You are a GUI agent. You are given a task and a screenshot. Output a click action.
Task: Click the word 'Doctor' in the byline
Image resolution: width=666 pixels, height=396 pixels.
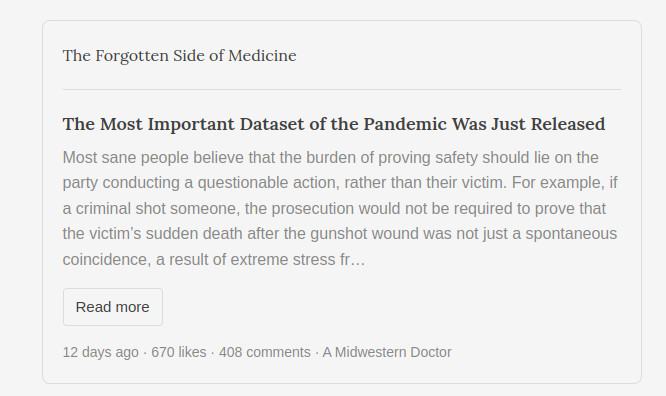point(431,352)
